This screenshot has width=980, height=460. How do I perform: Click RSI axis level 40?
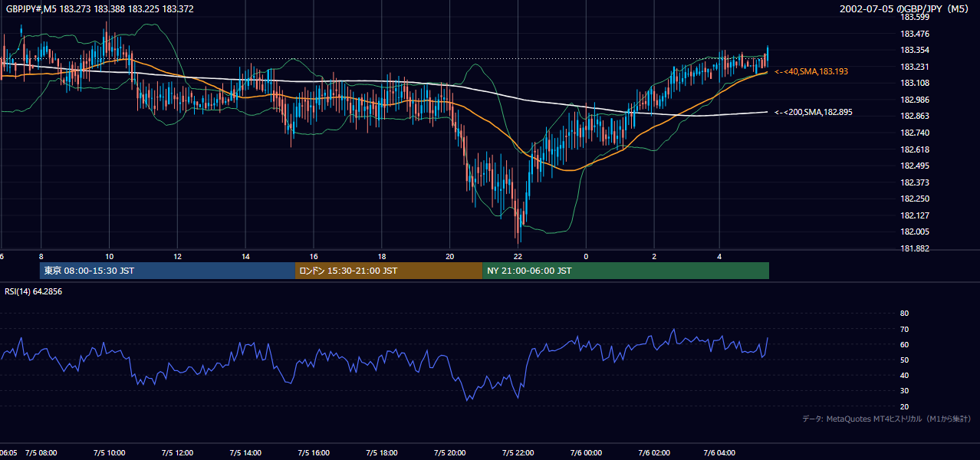click(x=904, y=375)
